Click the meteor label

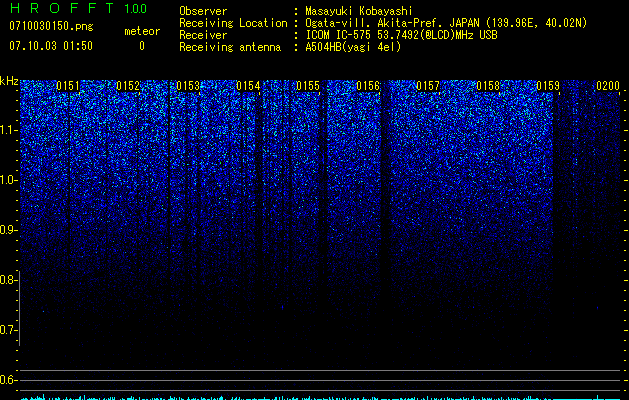(142, 31)
